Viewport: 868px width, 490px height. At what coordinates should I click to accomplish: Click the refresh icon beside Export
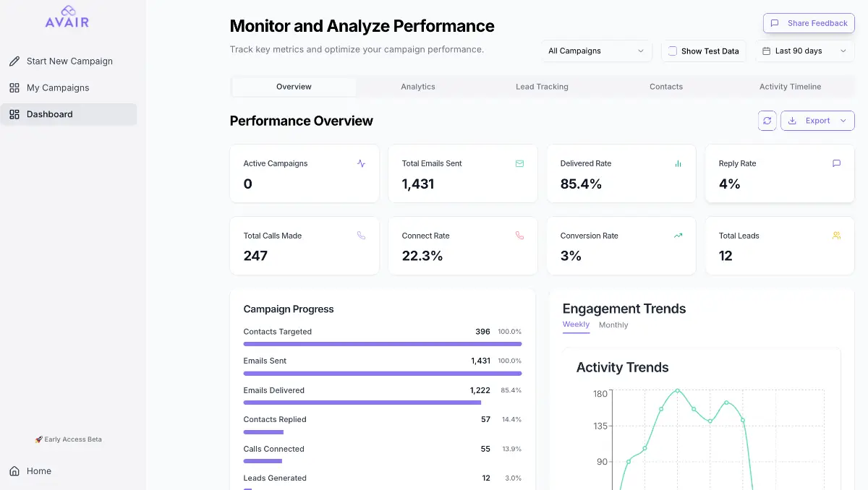767,121
